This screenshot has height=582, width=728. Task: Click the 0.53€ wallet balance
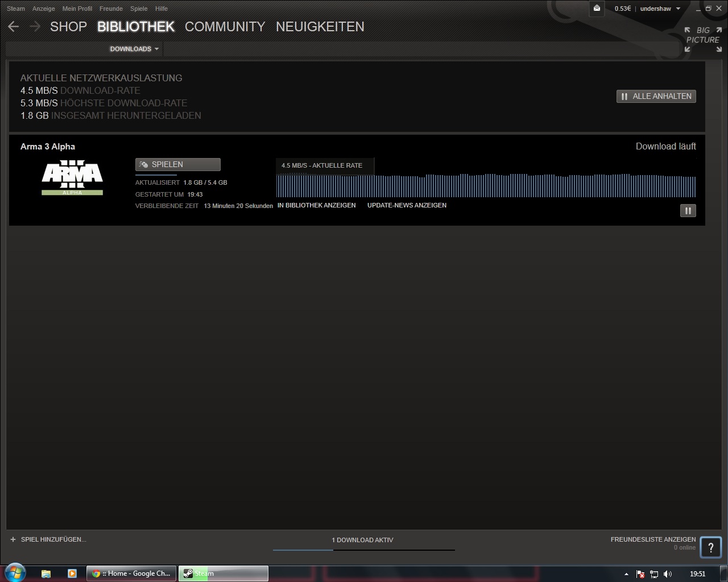(x=623, y=9)
